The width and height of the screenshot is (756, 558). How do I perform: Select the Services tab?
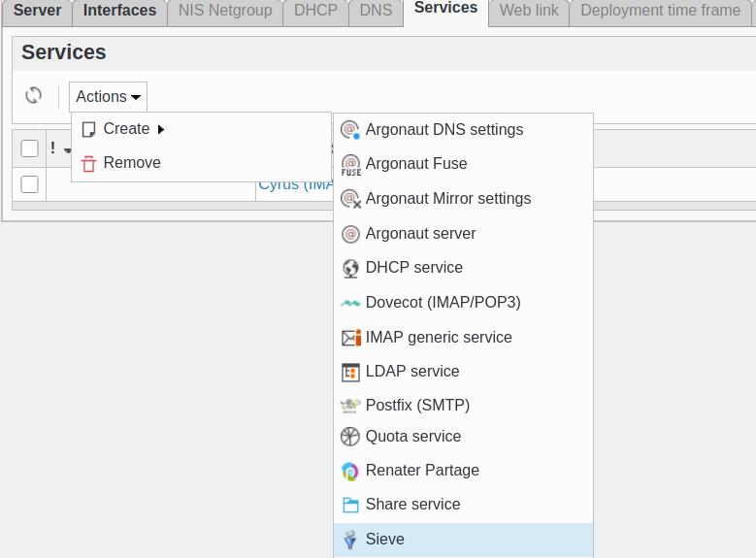446,10
